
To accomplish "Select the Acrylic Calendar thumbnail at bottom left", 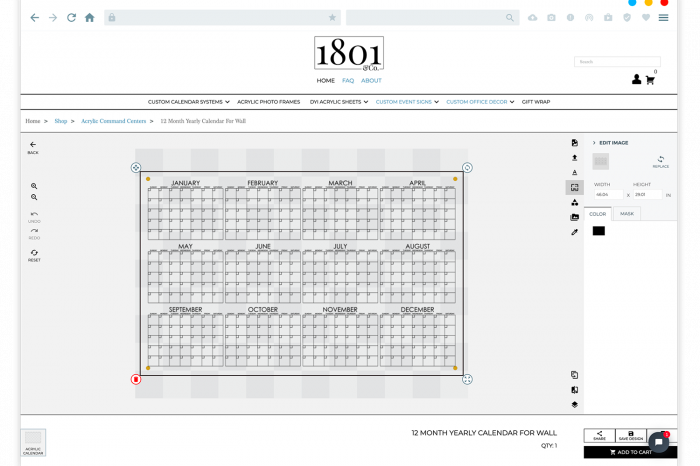I will 33,442.
